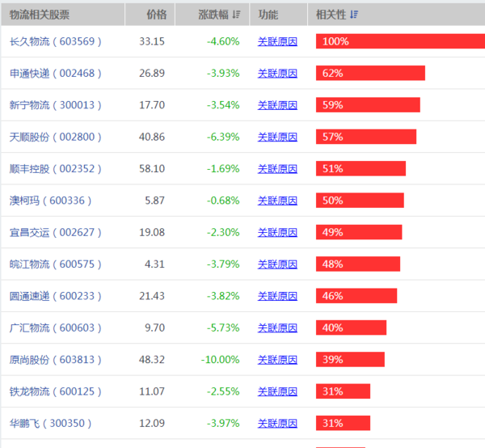485x448 pixels.
Task: Click price 17.70 cell
Action: pos(152,105)
